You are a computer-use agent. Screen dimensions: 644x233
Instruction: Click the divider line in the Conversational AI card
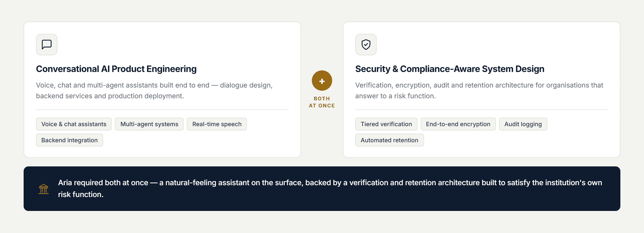point(162,110)
